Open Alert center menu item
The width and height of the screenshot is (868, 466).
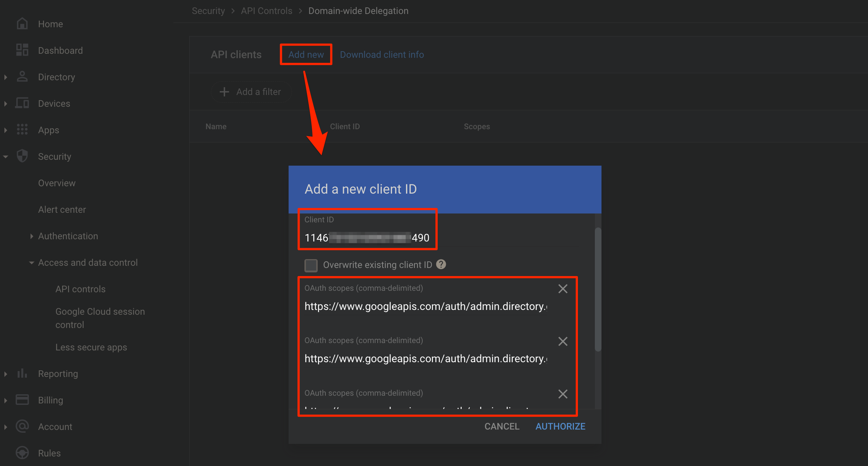62,209
